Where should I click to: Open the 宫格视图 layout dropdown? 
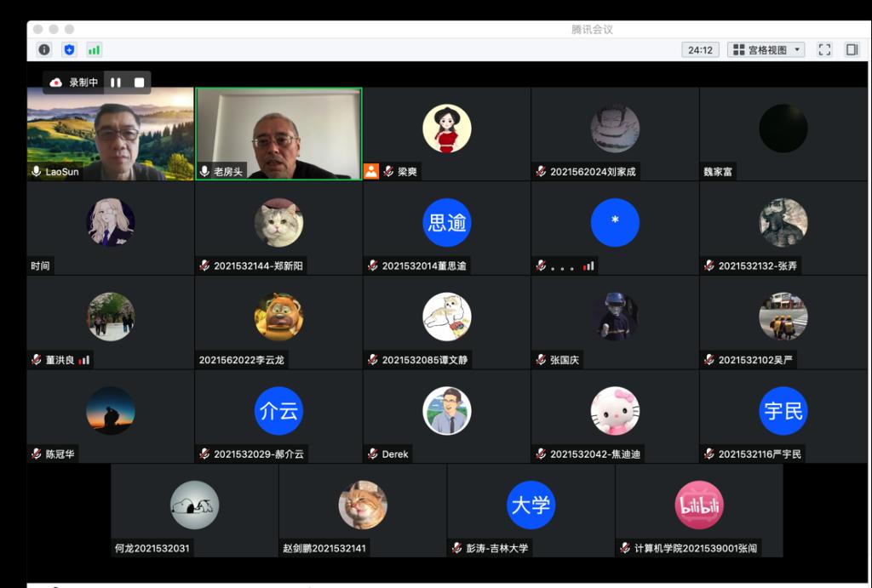point(766,50)
